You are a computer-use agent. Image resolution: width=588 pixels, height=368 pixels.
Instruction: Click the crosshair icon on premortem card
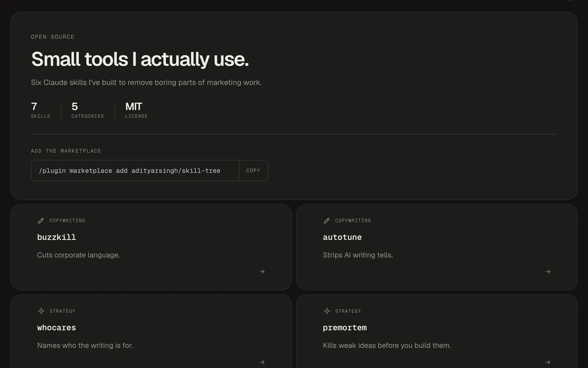327,311
